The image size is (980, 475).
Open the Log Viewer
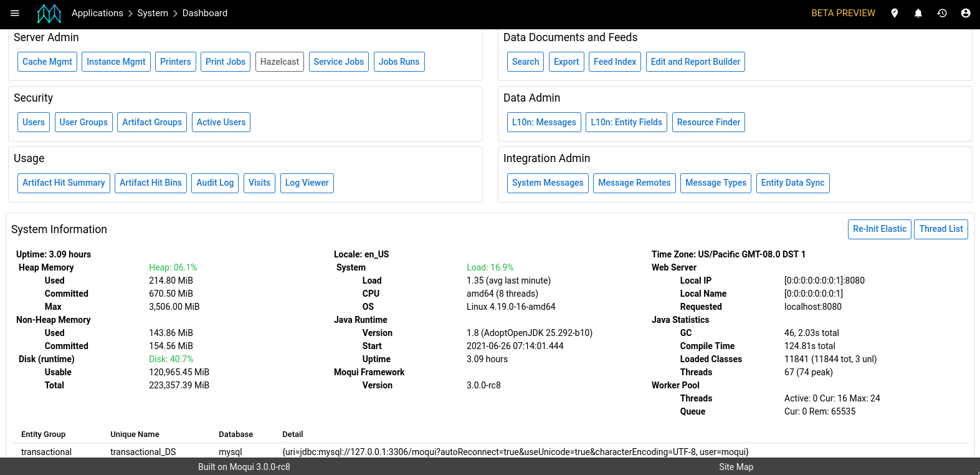coord(307,183)
